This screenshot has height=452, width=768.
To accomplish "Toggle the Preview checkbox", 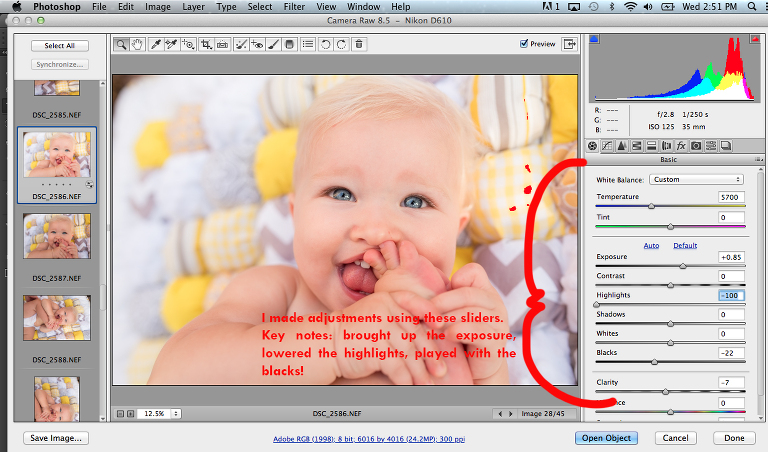I will click(524, 44).
